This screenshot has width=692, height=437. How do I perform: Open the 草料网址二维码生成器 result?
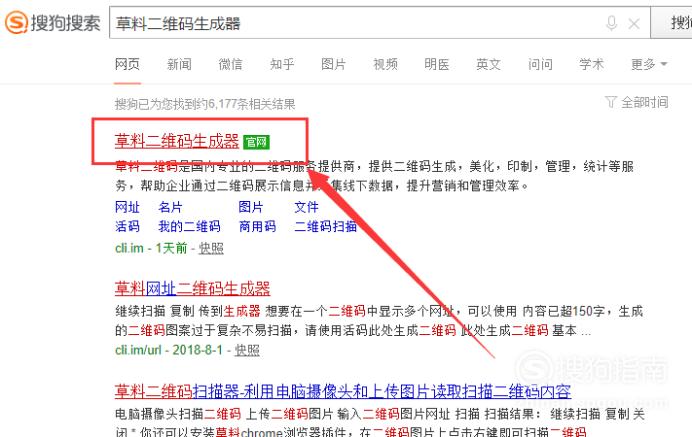[x=192, y=289]
